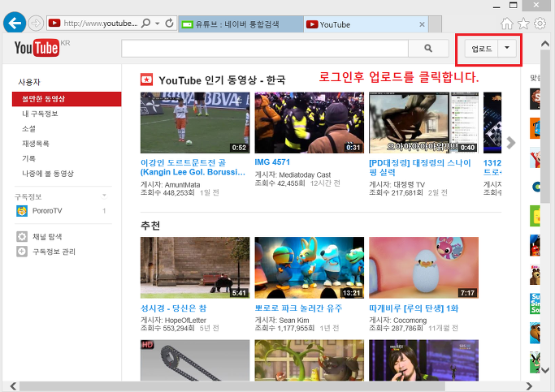Click the 채널 탐색 gear icon
The width and height of the screenshot is (555, 392).
pyautogui.click(x=22, y=236)
